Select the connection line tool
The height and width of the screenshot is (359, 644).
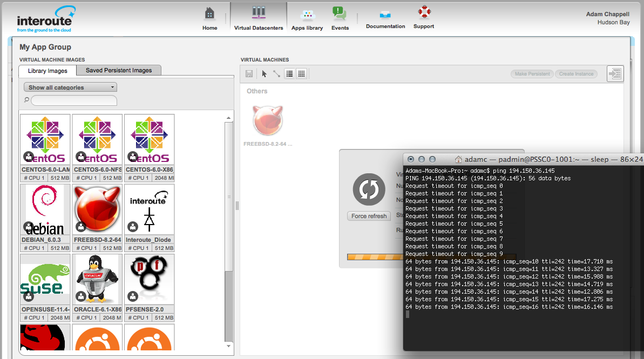(276, 74)
